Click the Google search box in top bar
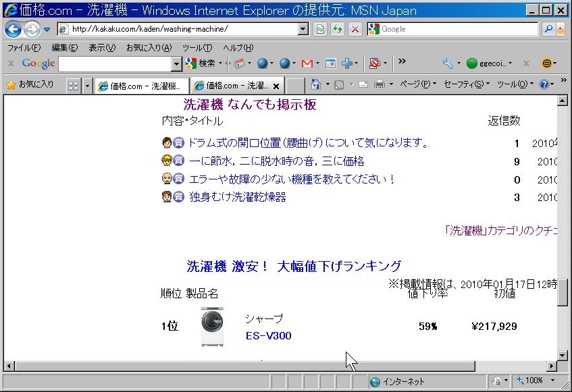 tap(452, 29)
